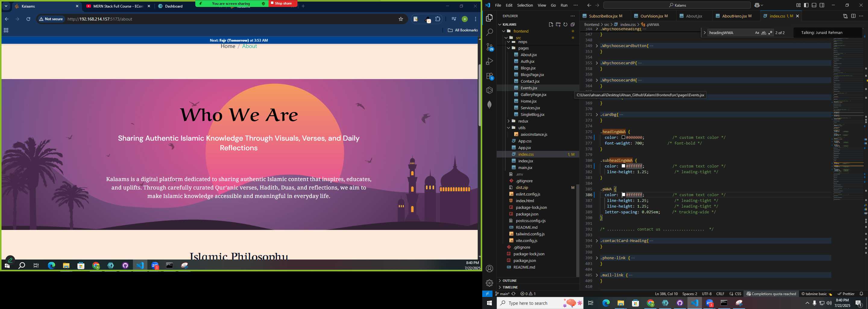The width and height of the screenshot is (868, 309).
Task: Open the Manage gear icon in VS Code
Action: [489, 283]
